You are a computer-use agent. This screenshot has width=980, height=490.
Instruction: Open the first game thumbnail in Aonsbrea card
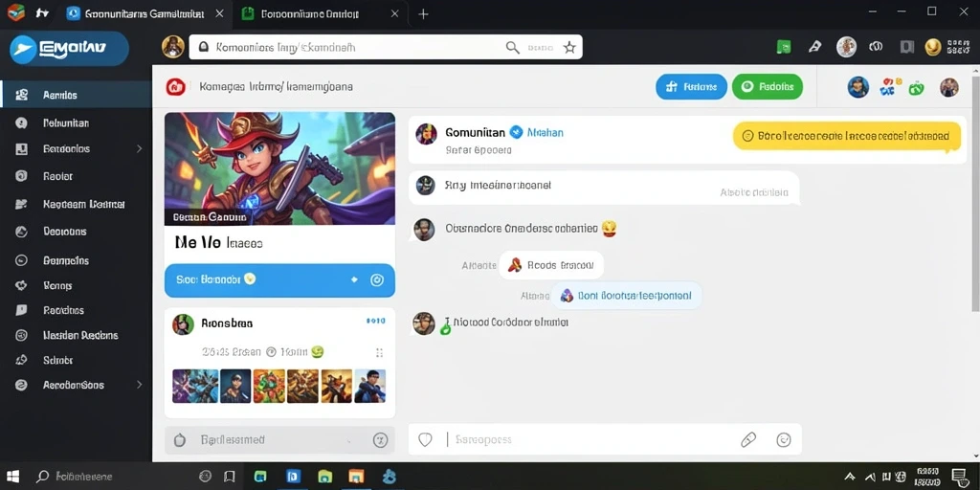[195, 386]
